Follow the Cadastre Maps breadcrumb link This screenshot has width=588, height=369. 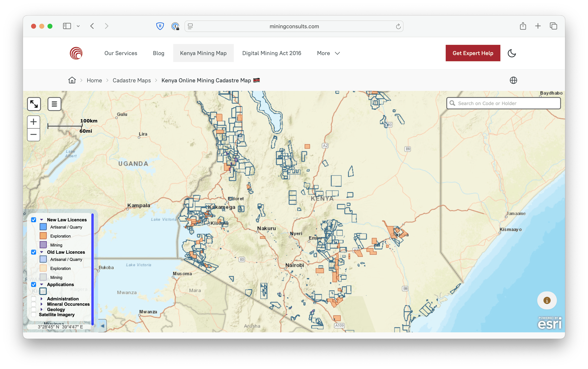click(132, 80)
